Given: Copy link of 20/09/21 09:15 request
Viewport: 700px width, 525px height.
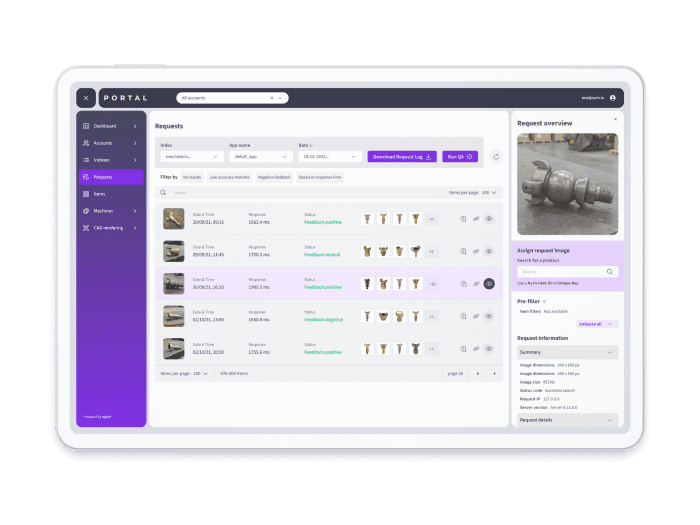Looking at the screenshot, I should (x=476, y=219).
